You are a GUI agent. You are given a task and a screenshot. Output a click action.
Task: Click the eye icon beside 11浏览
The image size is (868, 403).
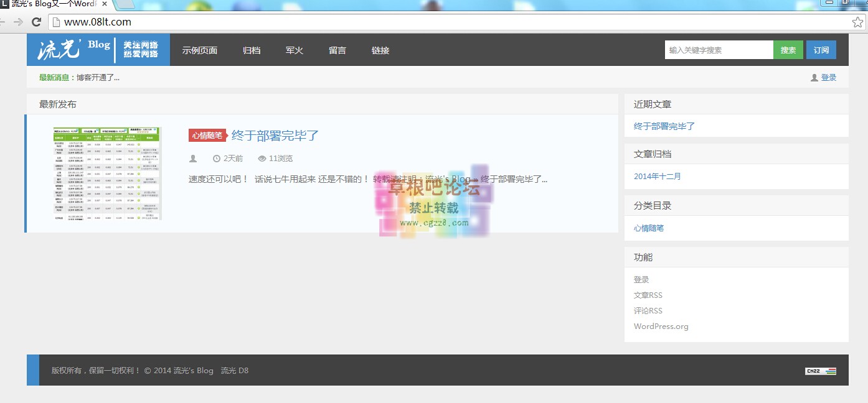point(262,159)
